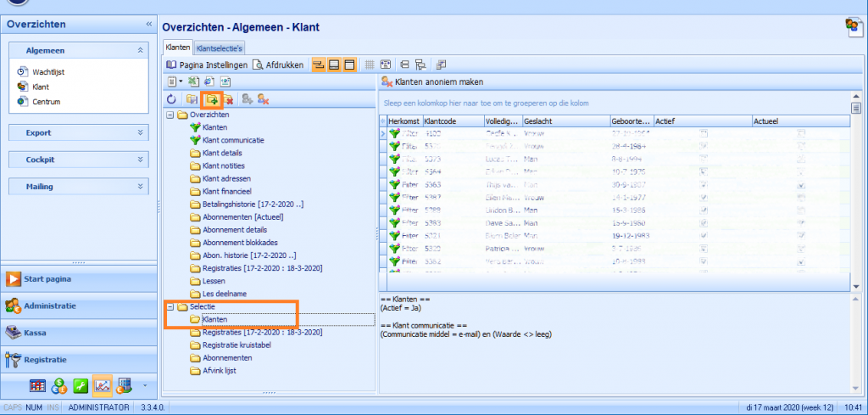The width and height of the screenshot is (868, 415).
Task: Open the green wrench settings module icon
Action: point(81,387)
